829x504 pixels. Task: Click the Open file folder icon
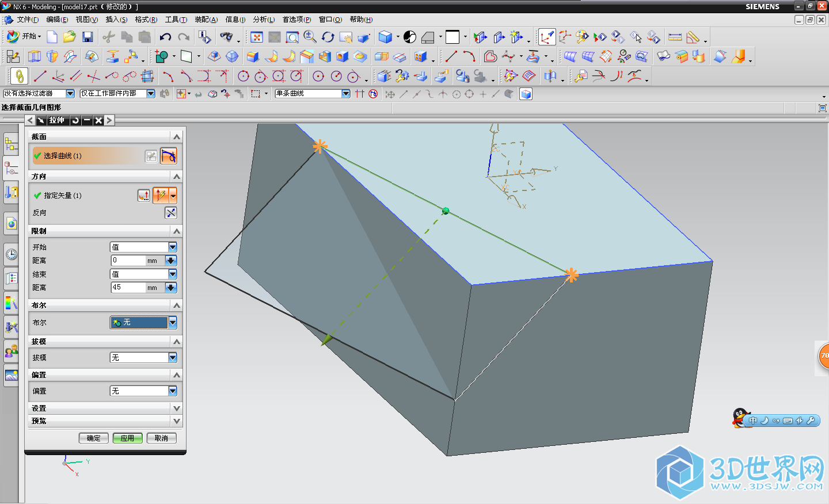69,37
